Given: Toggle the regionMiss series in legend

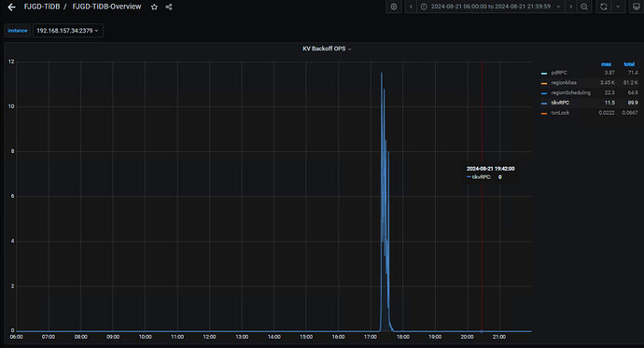Looking at the screenshot, I should click(x=564, y=82).
